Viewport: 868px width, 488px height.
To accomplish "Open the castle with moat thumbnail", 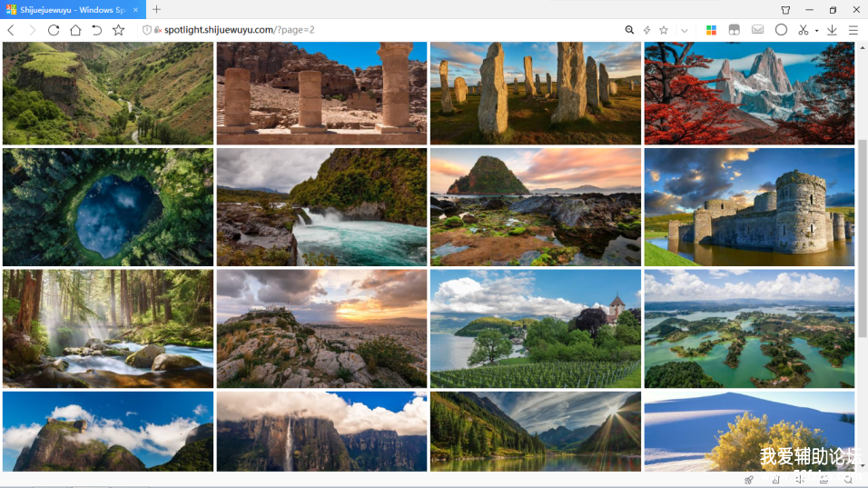I will [749, 207].
